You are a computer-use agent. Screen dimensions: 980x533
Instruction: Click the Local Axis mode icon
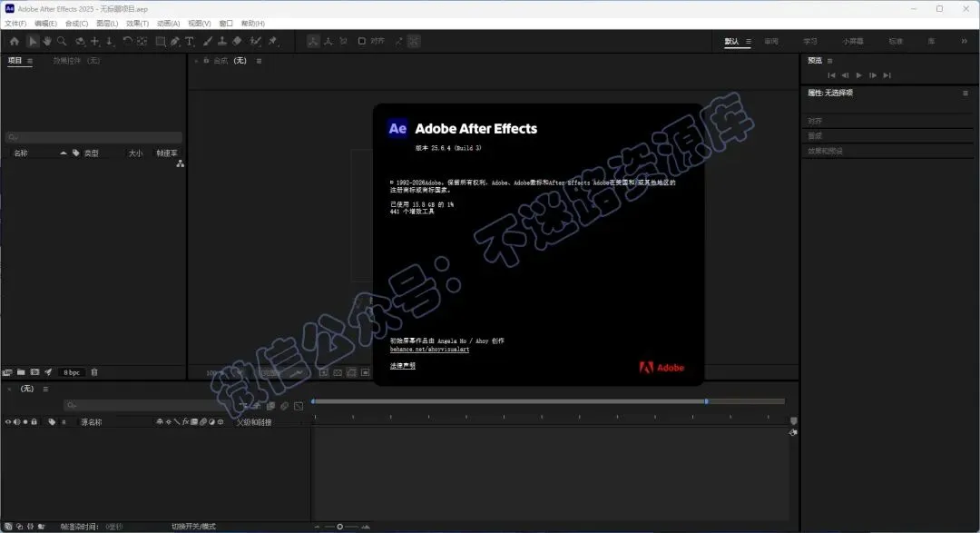(x=313, y=41)
